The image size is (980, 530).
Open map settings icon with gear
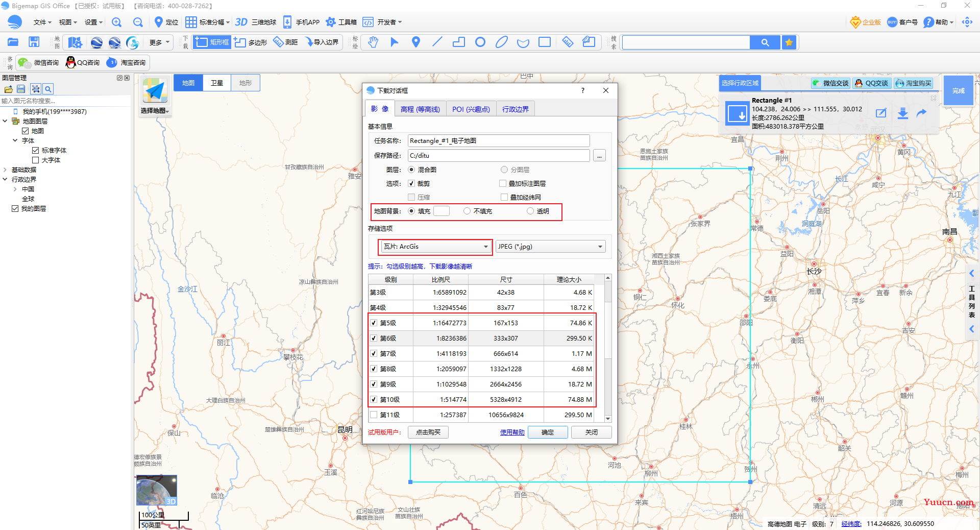click(75, 42)
